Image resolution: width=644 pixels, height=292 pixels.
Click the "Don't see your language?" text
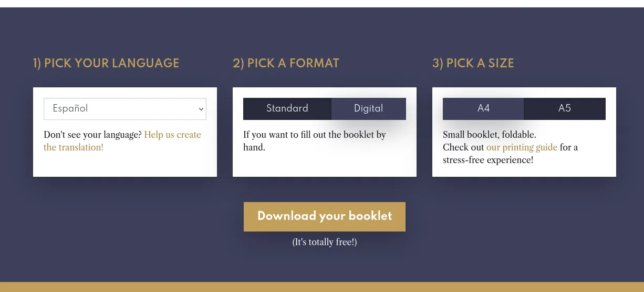pos(92,135)
